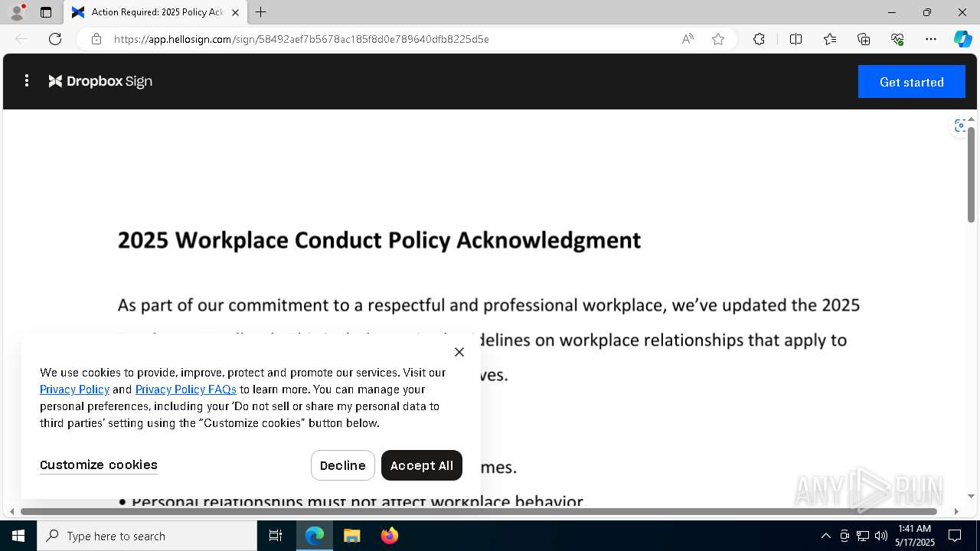Click the taskbar search box
Screen dimensions: 980x551
(147, 536)
